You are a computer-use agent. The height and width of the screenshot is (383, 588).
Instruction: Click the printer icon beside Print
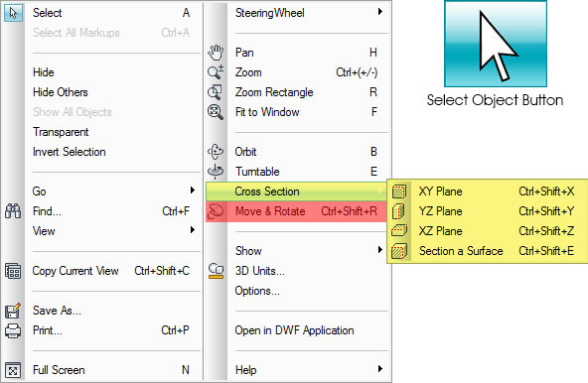coord(13,330)
